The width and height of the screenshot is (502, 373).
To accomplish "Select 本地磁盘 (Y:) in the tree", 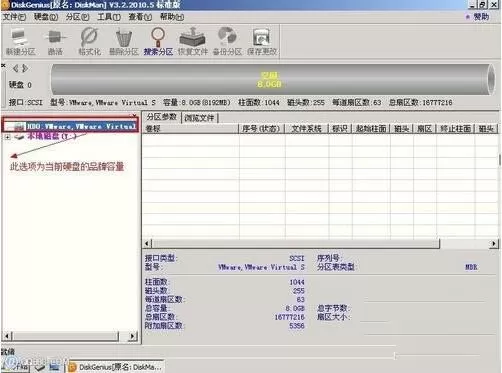I will (52, 136).
